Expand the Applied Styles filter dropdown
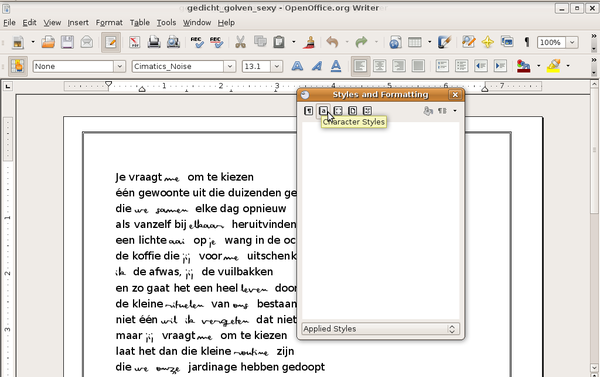The width and height of the screenshot is (600, 377). pyautogui.click(x=381, y=329)
